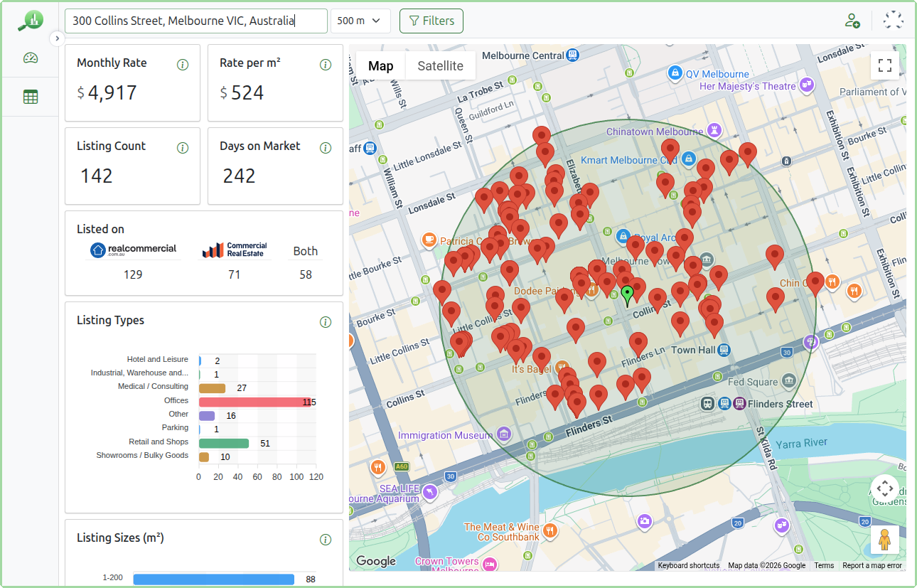Open the table view icon in sidebar

click(31, 97)
